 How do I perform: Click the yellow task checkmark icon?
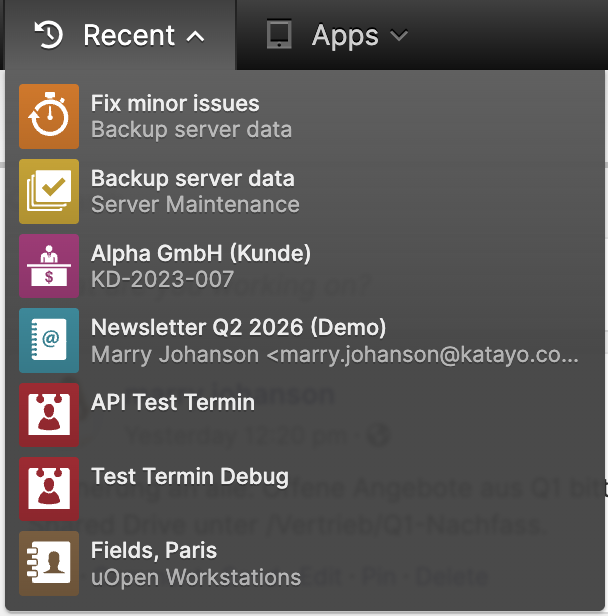tap(49, 191)
